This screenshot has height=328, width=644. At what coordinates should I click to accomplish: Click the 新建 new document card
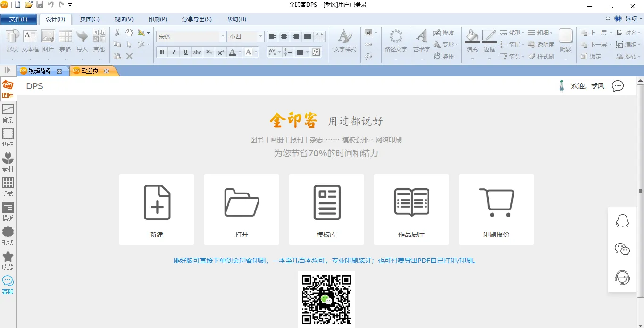coord(157,210)
